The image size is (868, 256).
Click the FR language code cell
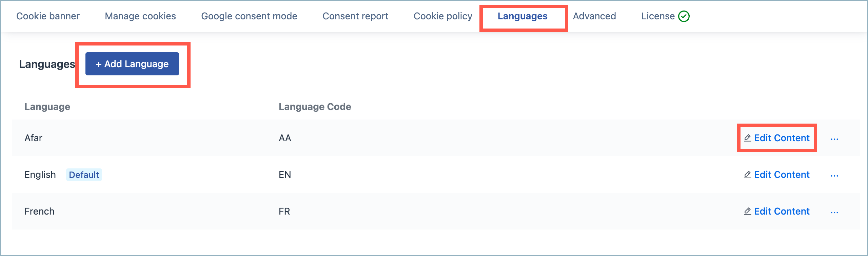point(284,211)
